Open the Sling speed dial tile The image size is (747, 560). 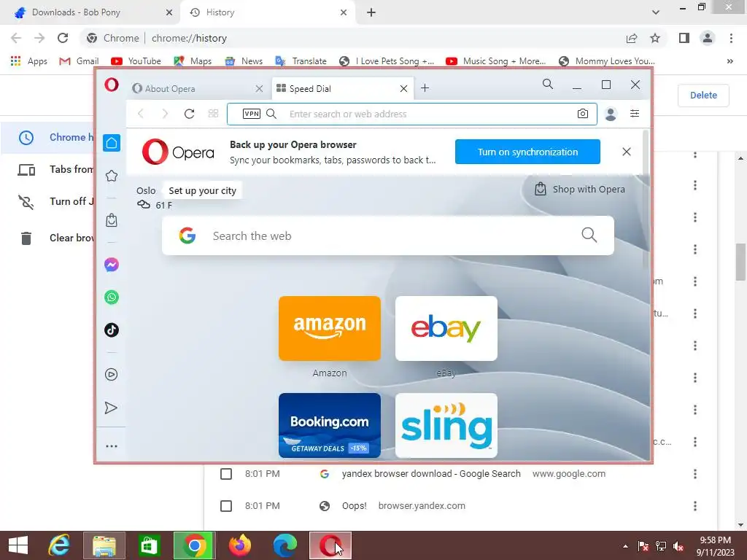coord(446,425)
